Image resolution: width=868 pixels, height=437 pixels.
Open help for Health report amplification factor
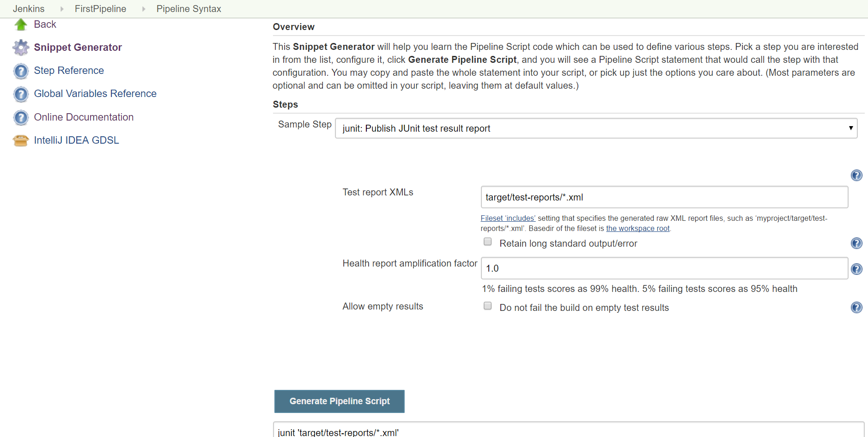pyautogui.click(x=856, y=269)
